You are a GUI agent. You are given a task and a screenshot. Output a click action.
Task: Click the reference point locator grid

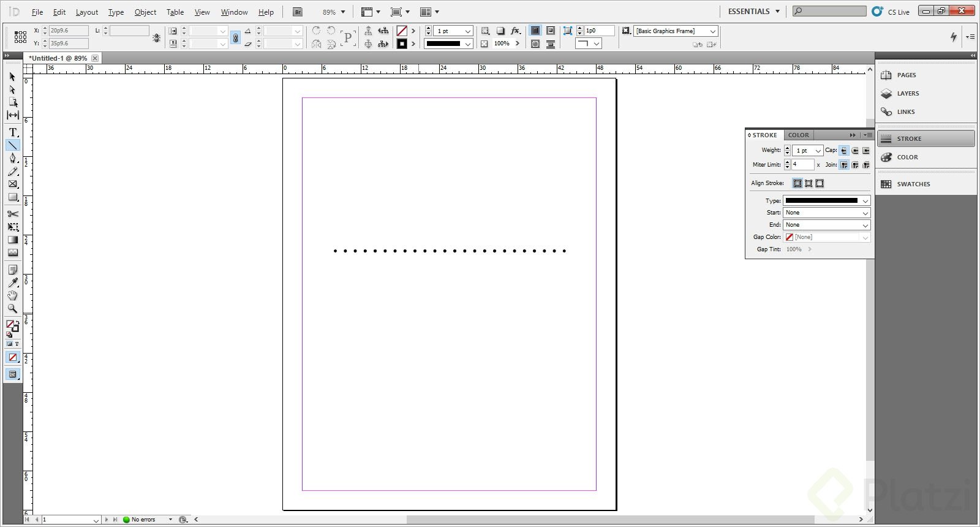(x=20, y=37)
